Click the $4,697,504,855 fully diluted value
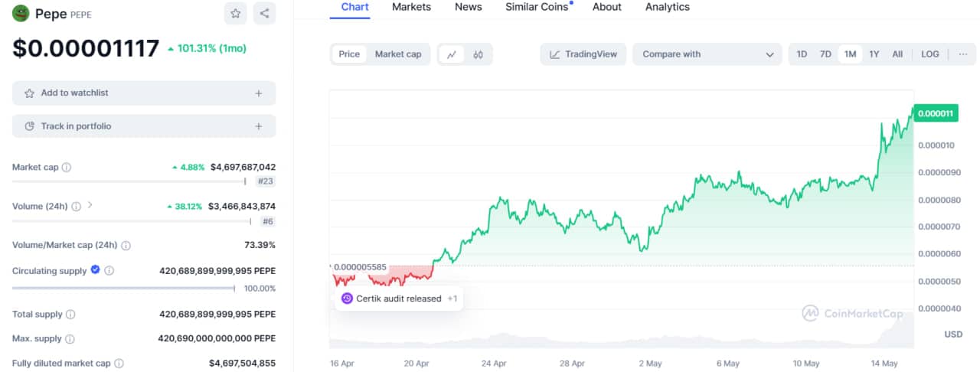The width and height of the screenshot is (980, 372). click(243, 364)
